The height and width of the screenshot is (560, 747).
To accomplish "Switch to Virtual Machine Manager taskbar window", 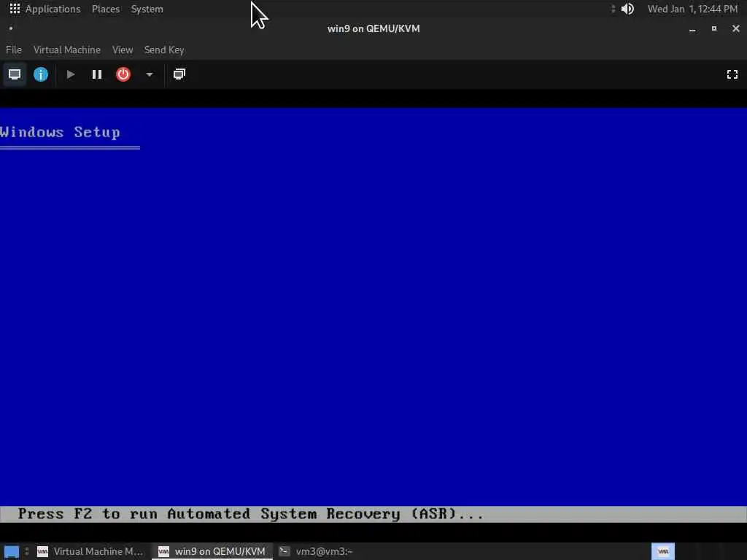I will point(90,551).
